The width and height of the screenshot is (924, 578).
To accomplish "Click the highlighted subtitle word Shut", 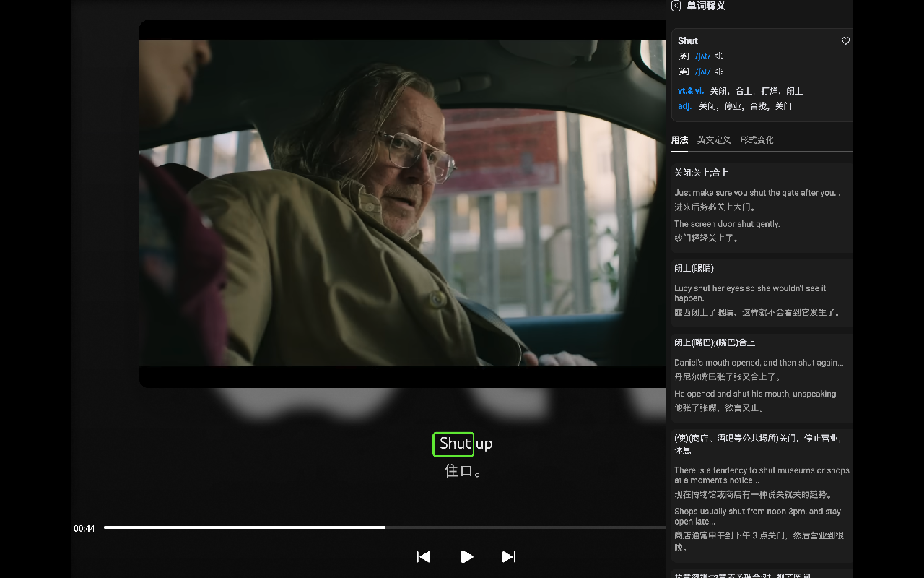I will pyautogui.click(x=454, y=444).
